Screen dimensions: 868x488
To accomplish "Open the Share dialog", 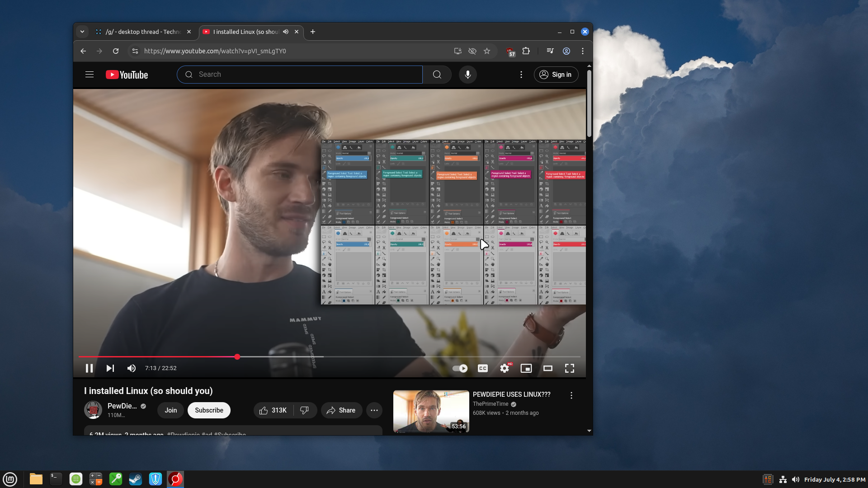I will pos(341,410).
